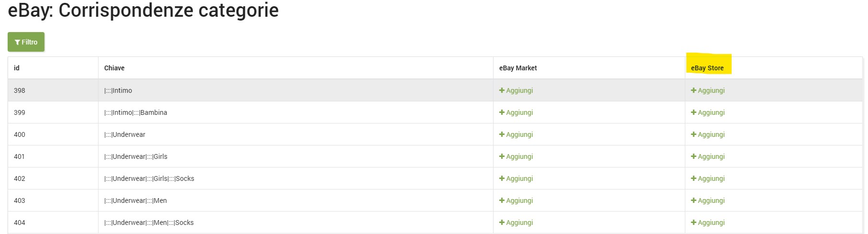Click eBay Store plus icon for row 400

click(x=693, y=134)
